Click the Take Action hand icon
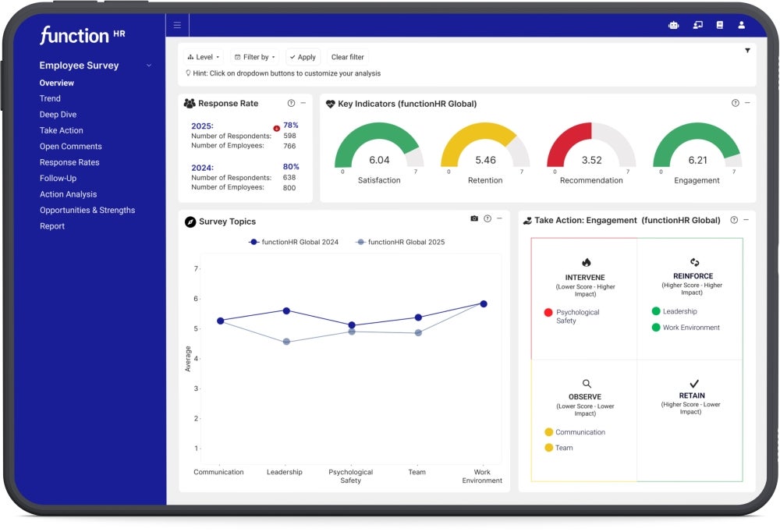The width and height of the screenshot is (780, 532). 527,221
